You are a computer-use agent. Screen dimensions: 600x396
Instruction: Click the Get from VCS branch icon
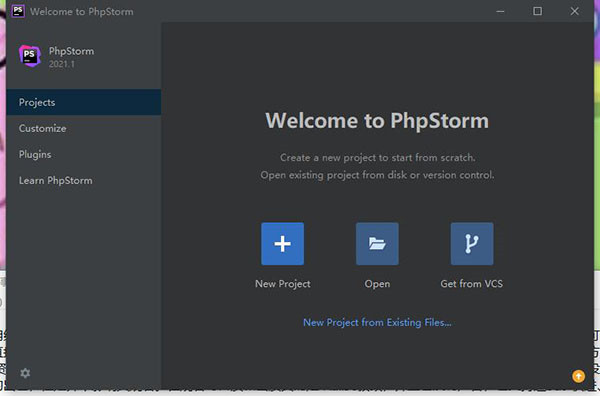472,244
